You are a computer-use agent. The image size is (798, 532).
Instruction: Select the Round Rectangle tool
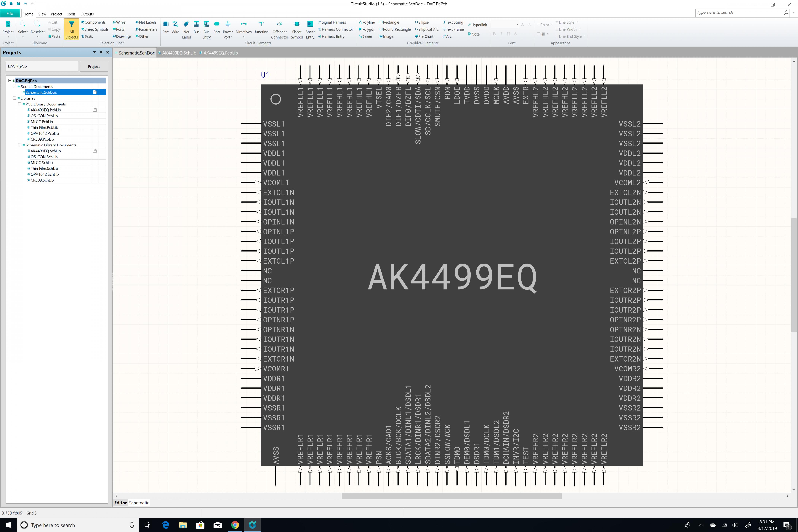[395, 29]
